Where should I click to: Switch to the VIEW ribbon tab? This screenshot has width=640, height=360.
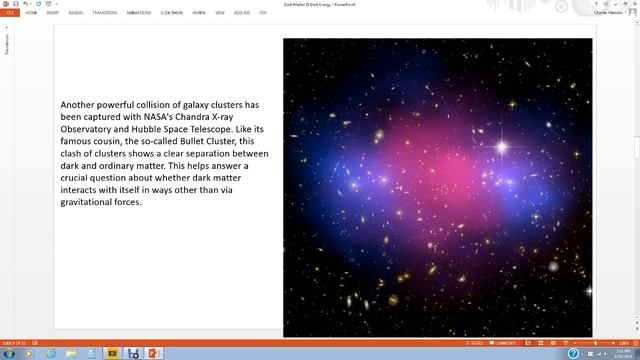(220, 13)
